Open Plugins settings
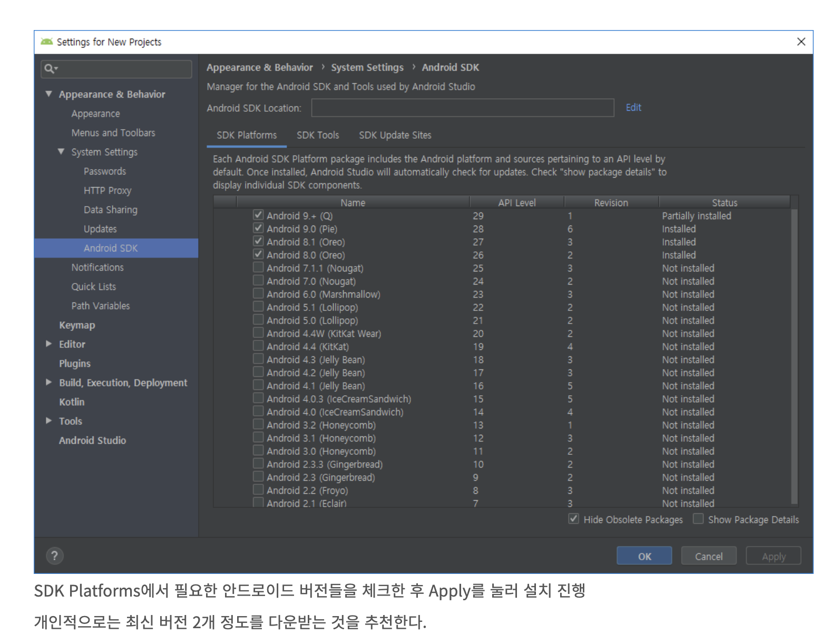This screenshot has height=644, width=840. (x=75, y=364)
